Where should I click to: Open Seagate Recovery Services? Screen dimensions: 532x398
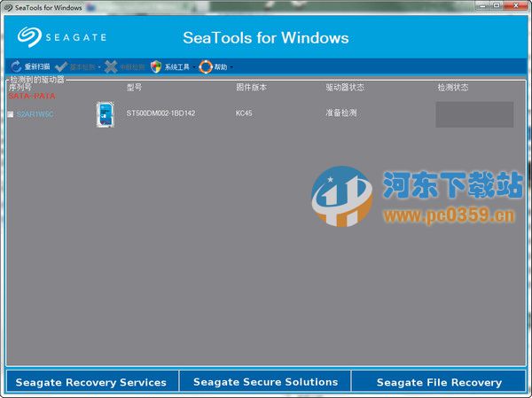(91, 382)
